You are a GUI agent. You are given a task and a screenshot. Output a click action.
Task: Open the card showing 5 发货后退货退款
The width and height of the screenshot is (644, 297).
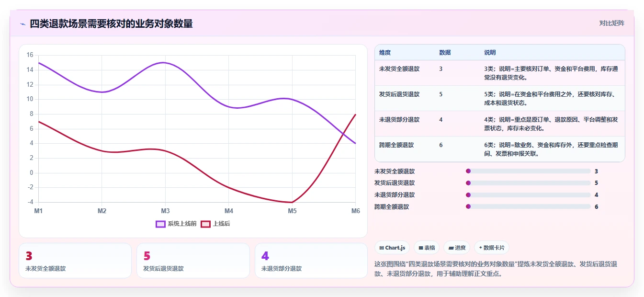point(193,261)
